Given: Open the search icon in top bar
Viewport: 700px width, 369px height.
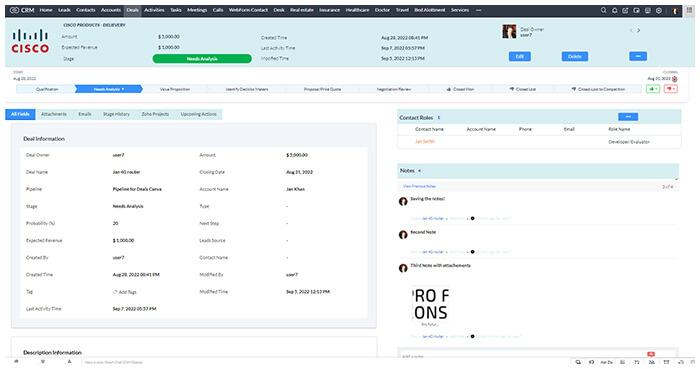Looking at the screenshot, I should [x=604, y=10].
